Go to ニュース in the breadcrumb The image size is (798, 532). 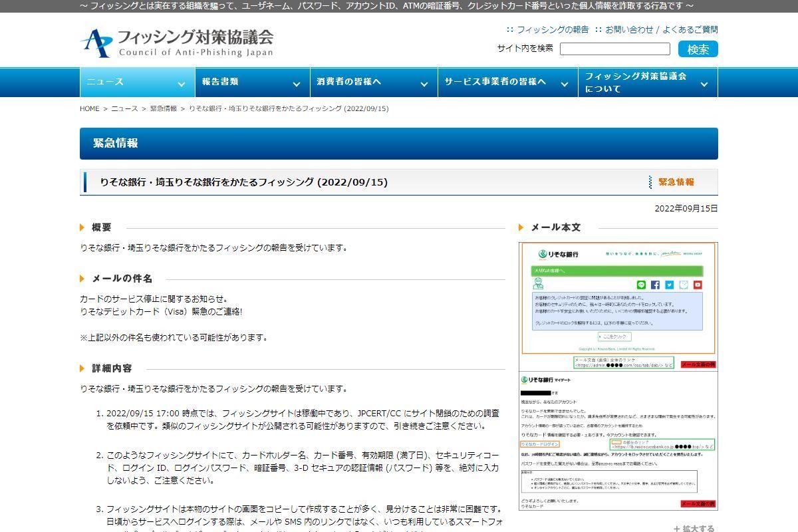(124, 108)
